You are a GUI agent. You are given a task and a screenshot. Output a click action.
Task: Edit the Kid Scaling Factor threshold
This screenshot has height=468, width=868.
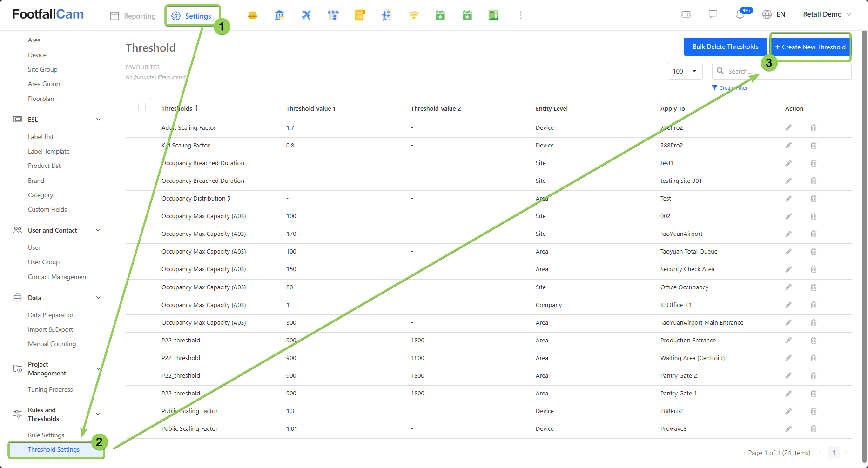point(788,146)
